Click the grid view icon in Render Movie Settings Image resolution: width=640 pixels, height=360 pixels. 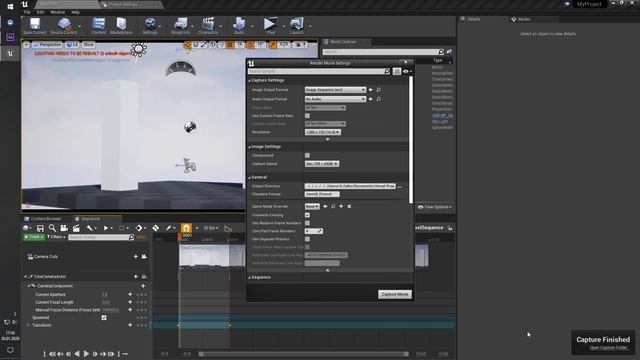397,71
